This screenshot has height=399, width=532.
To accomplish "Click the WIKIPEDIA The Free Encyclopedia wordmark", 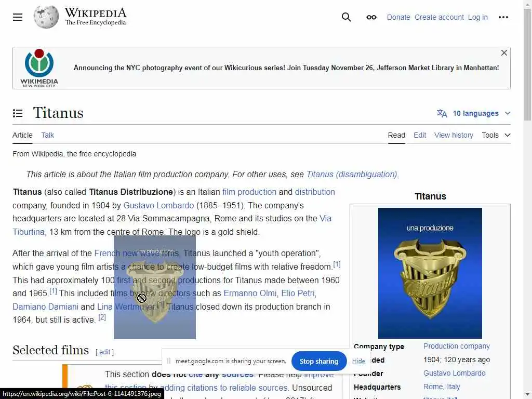I will click(96, 17).
